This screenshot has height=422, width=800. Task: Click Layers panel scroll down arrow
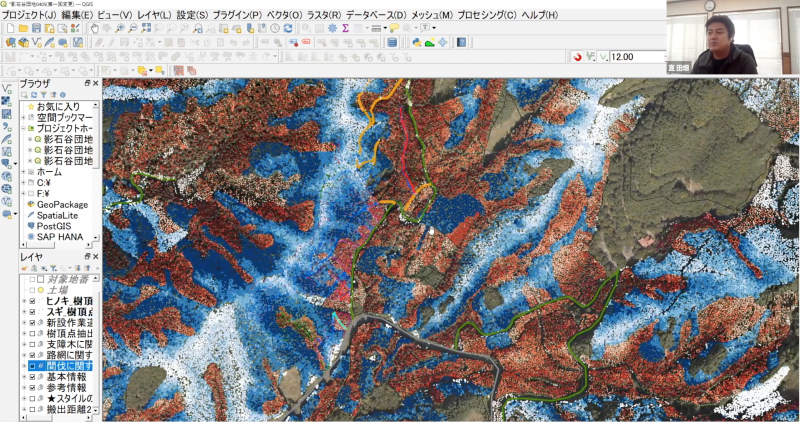click(96, 410)
